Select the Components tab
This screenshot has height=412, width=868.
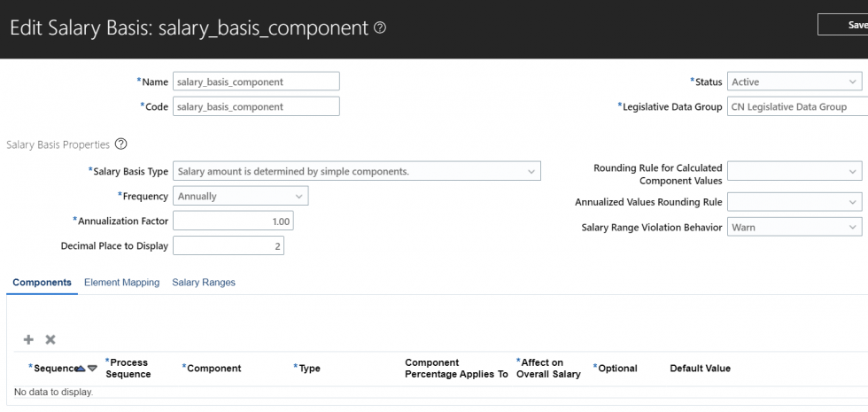(42, 283)
